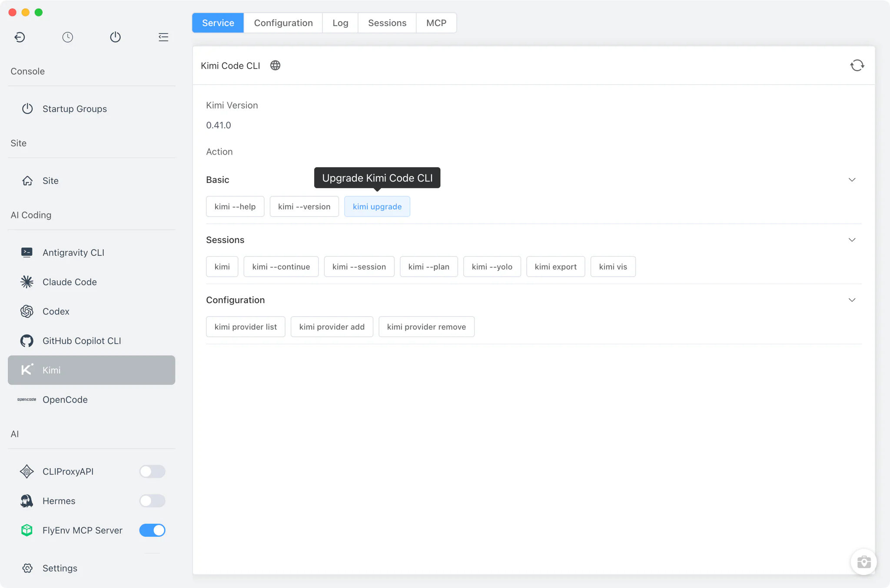
Task: Collapse the Sessions action group chevron
Action: point(852,240)
